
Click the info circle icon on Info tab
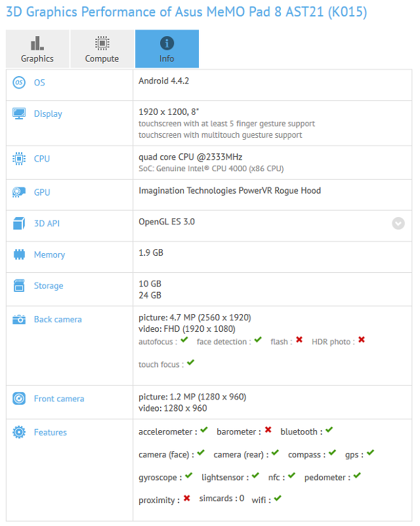coord(167,43)
